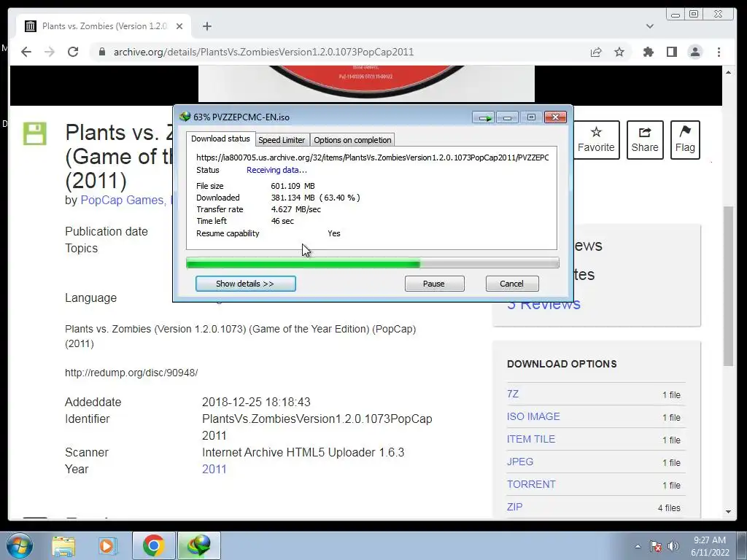Image resolution: width=747 pixels, height=560 pixels.
Task: Open the Windows Start menu
Action: point(20,545)
